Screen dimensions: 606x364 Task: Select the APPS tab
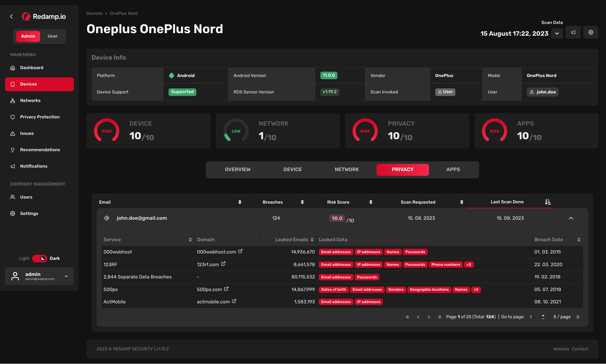[x=453, y=169]
